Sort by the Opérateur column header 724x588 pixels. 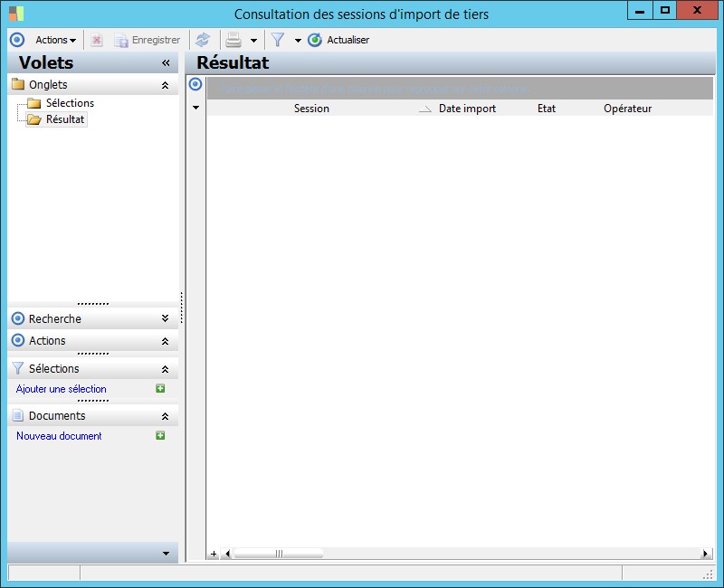pyautogui.click(x=627, y=109)
